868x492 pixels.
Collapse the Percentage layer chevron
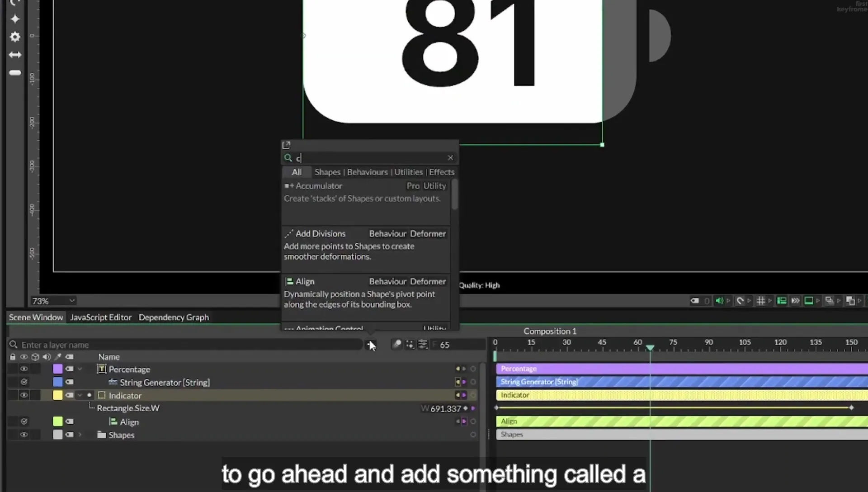[x=80, y=369]
